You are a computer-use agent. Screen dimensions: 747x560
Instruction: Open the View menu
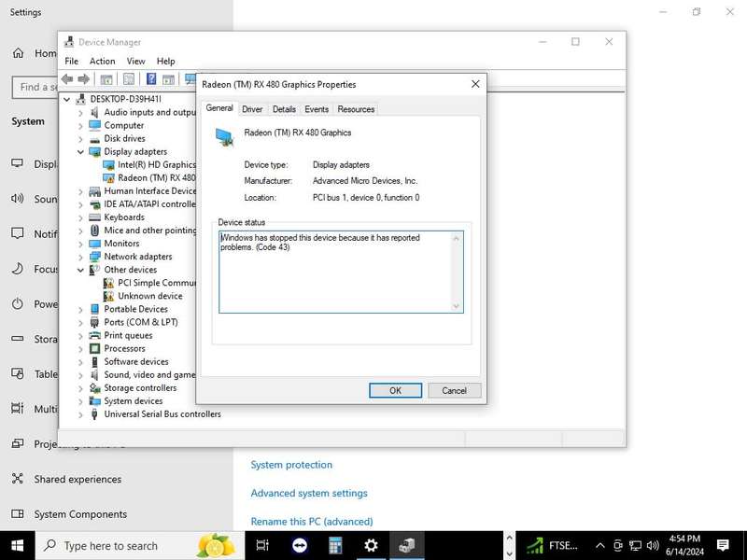pyautogui.click(x=135, y=61)
